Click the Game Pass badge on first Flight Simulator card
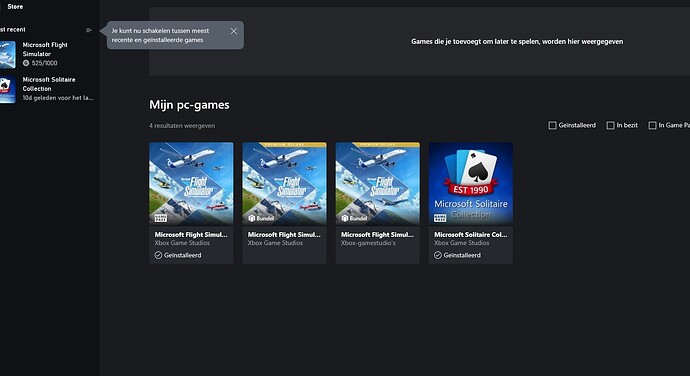690x376 pixels. (161, 218)
